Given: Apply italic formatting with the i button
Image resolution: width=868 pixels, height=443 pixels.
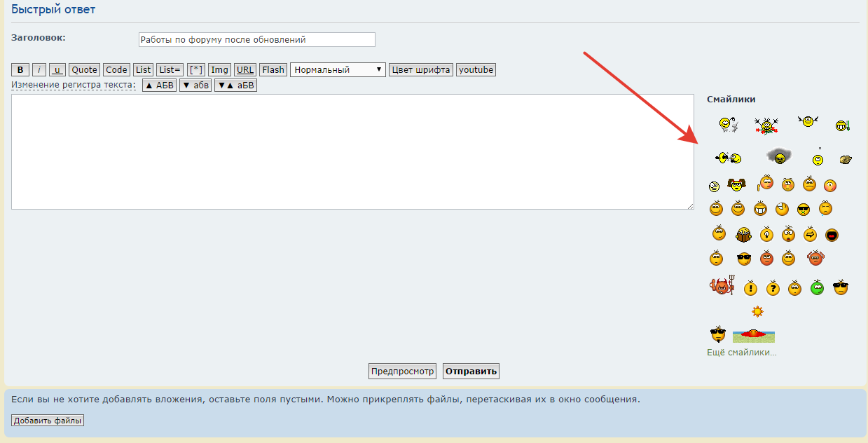Looking at the screenshot, I should coord(40,69).
